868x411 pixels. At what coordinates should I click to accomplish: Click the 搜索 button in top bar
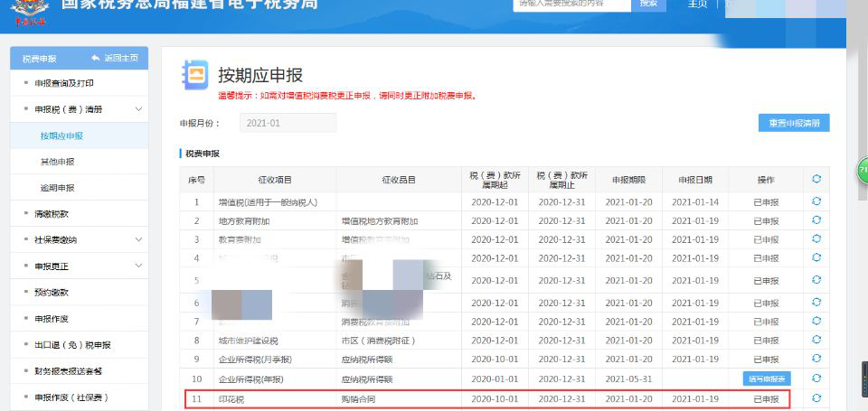(x=648, y=4)
